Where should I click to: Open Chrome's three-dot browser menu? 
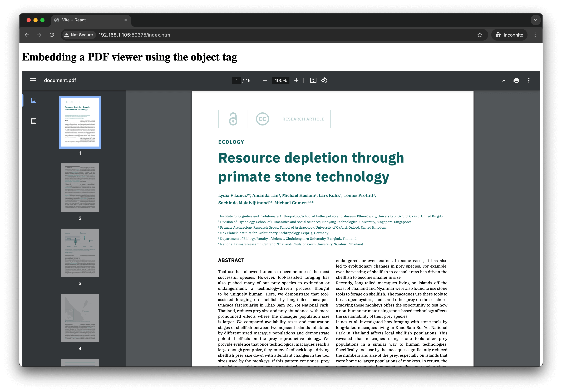[535, 35]
